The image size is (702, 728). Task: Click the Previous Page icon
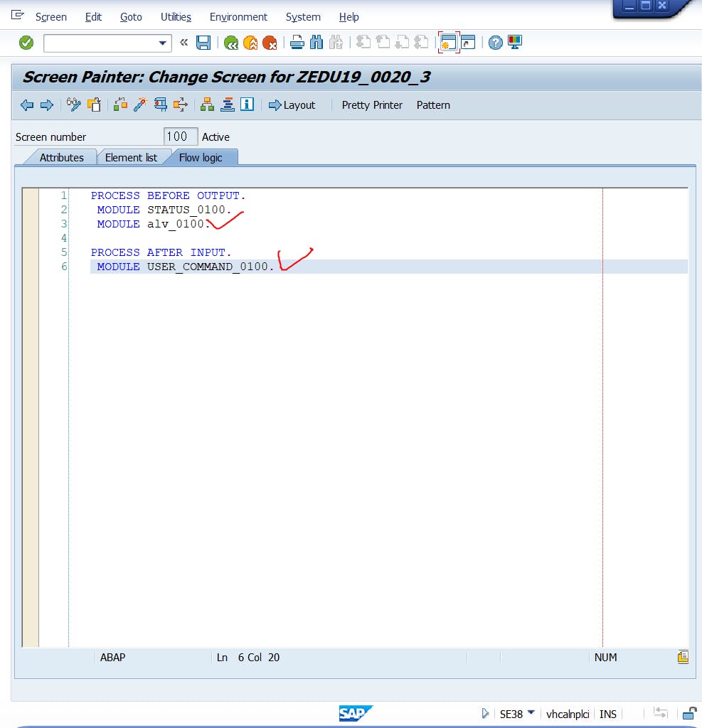(x=383, y=43)
